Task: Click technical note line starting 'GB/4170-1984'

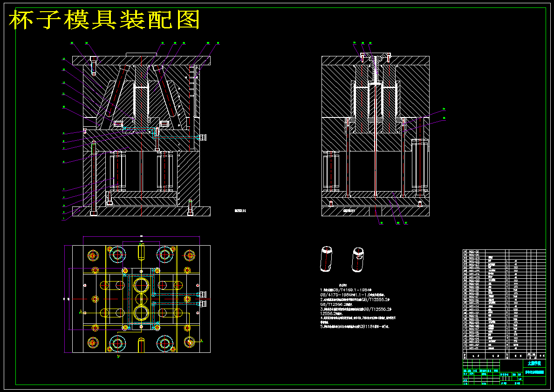Action: point(352,295)
